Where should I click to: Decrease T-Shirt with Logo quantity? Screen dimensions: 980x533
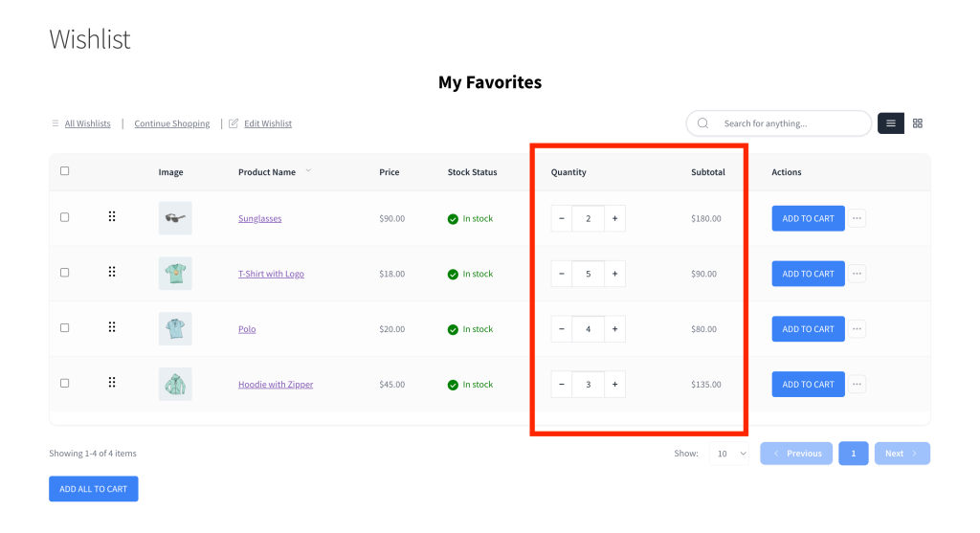click(x=561, y=274)
